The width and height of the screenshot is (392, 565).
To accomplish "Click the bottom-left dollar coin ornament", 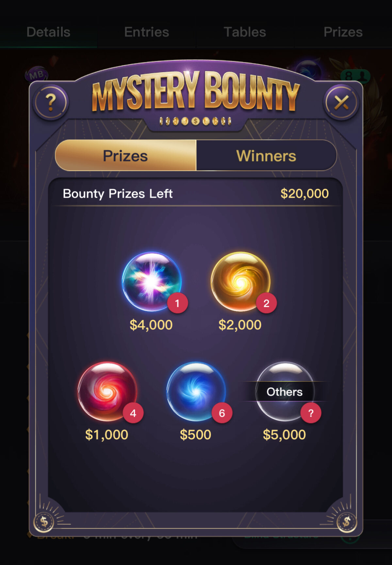I will click(x=44, y=522).
